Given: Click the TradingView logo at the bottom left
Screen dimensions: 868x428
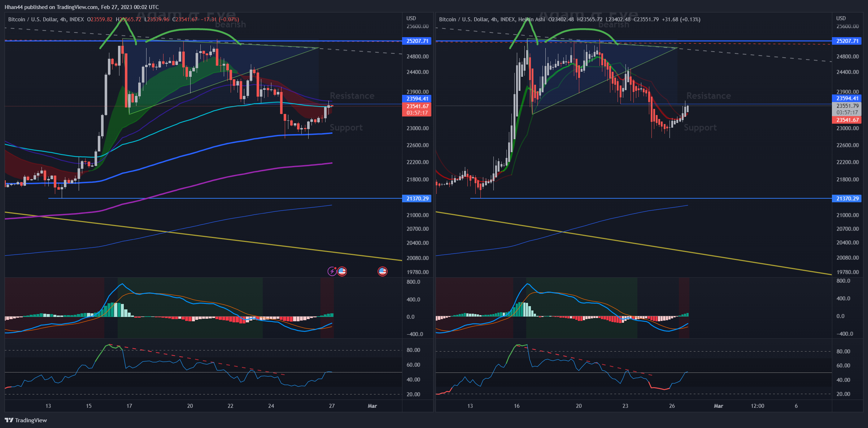Looking at the screenshot, I should [x=26, y=420].
